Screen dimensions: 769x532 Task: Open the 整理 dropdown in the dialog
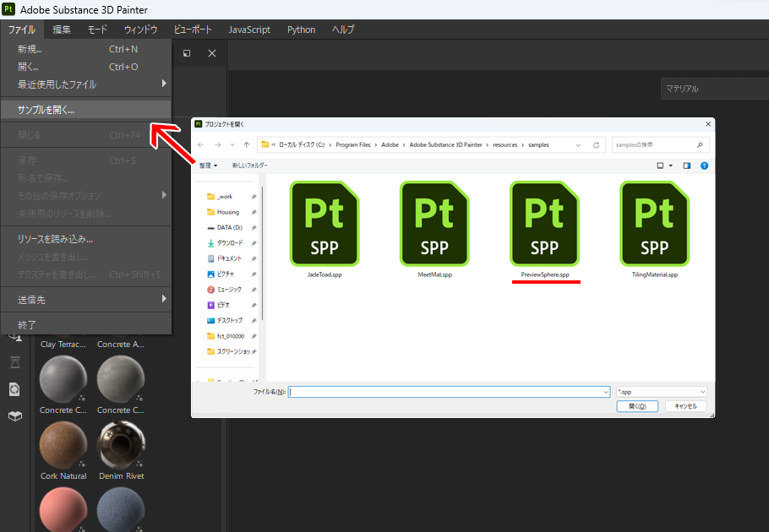point(208,166)
